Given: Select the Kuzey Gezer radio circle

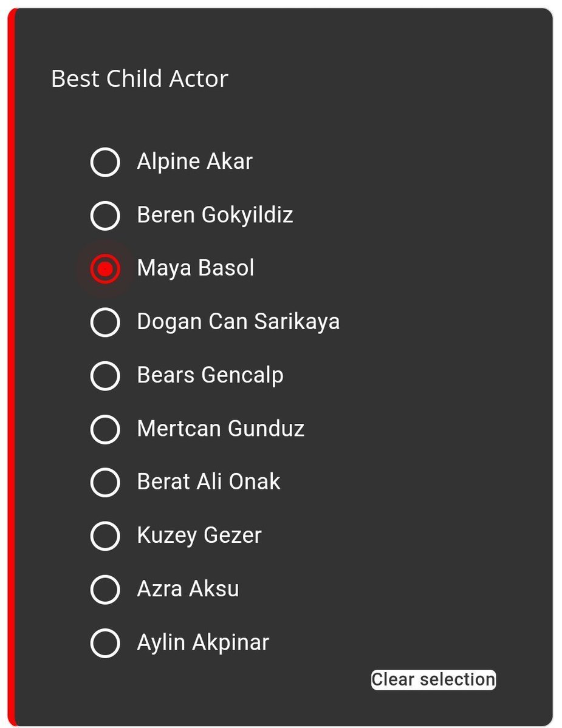Looking at the screenshot, I should [x=105, y=536].
